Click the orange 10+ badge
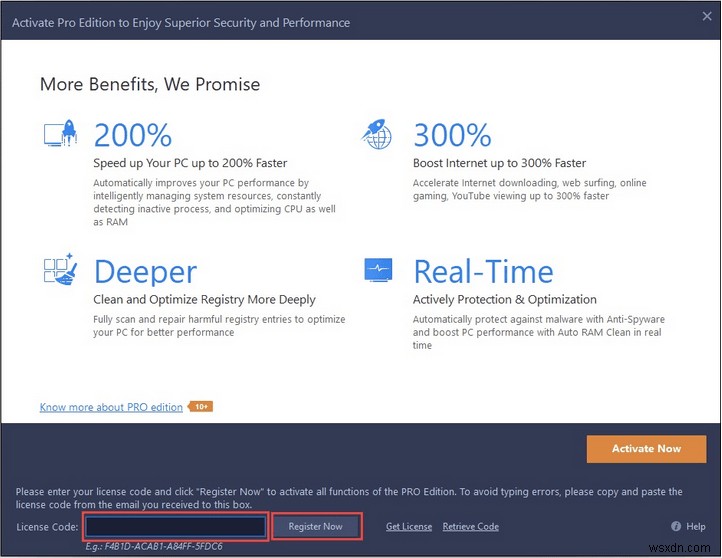 pos(200,407)
